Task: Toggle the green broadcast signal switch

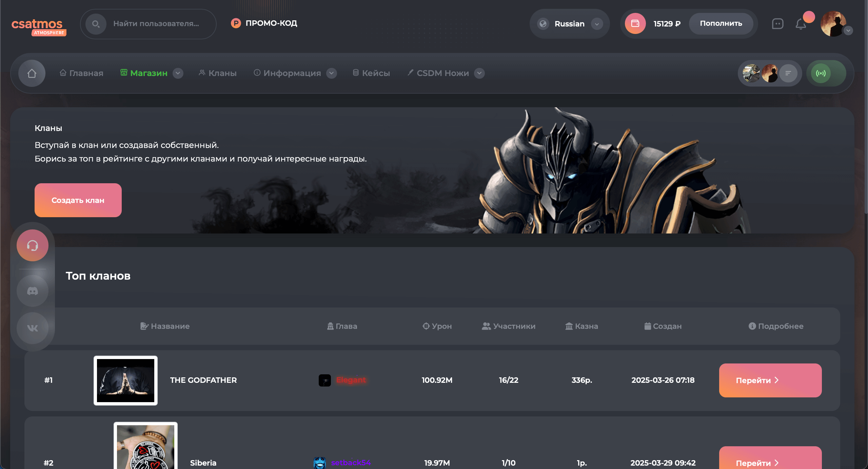Action: point(826,73)
